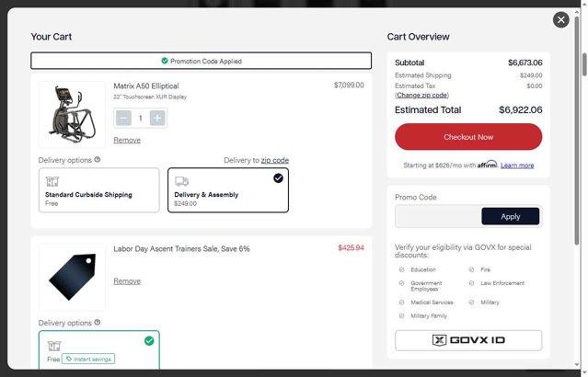588x377 pixels.
Task: Click the delivery truck icon
Action: click(x=181, y=181)
